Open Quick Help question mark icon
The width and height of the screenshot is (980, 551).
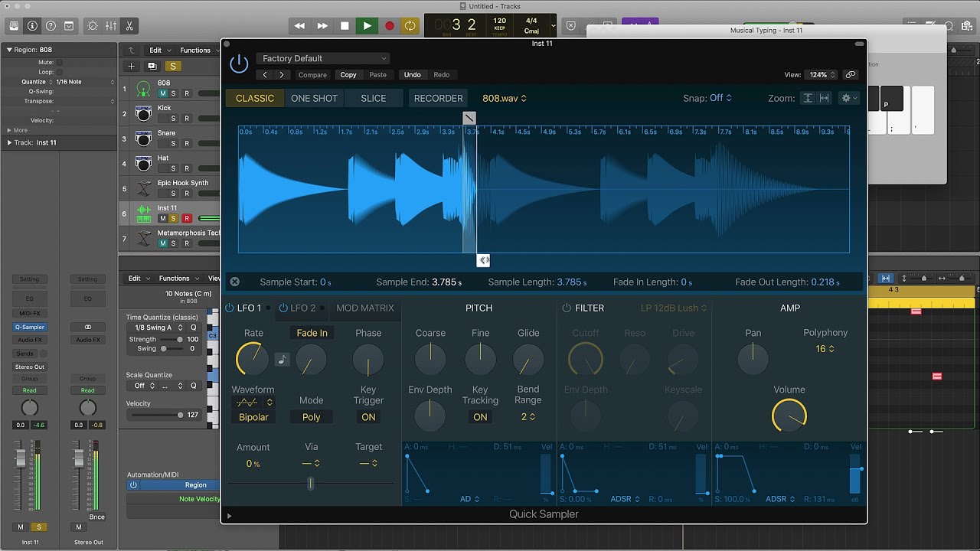[x=51, y=26]
